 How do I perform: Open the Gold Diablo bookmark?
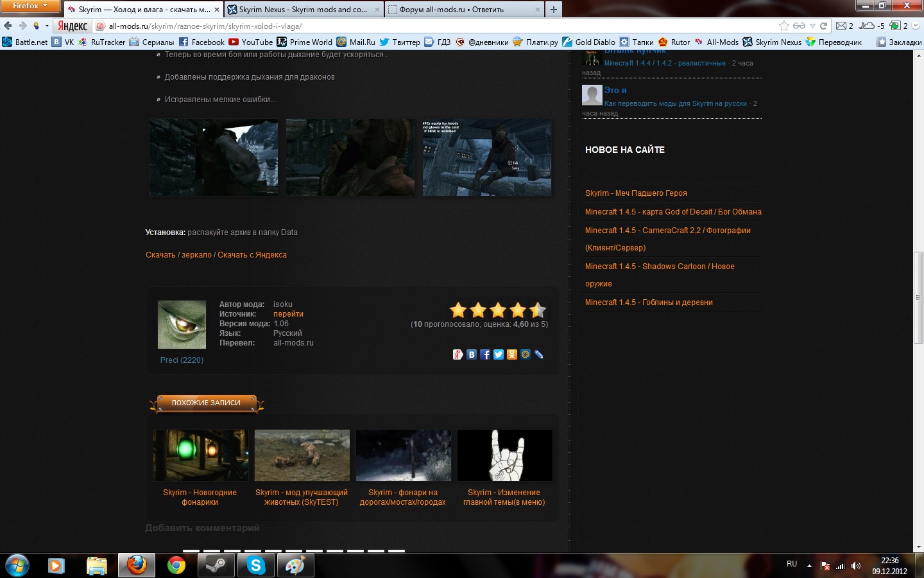(588, 42)
